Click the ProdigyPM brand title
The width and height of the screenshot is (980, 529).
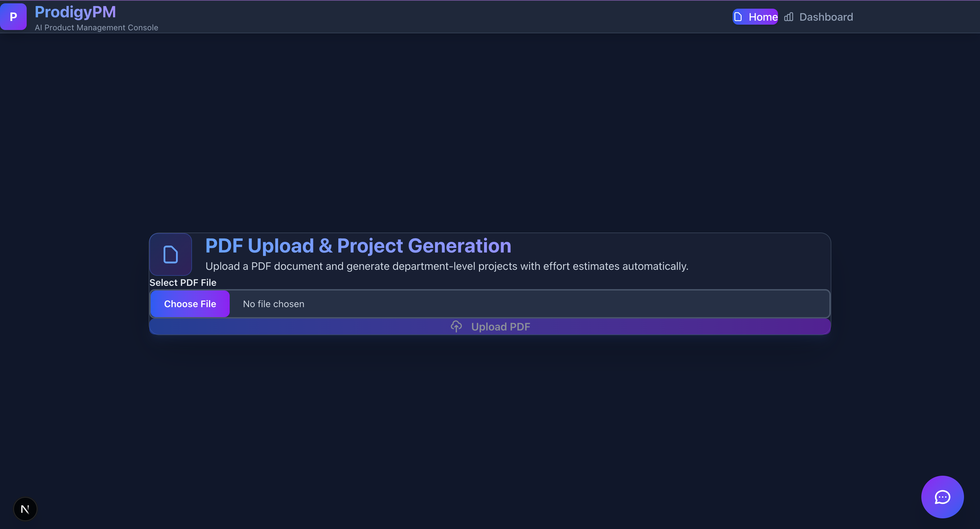pos(75,12)
